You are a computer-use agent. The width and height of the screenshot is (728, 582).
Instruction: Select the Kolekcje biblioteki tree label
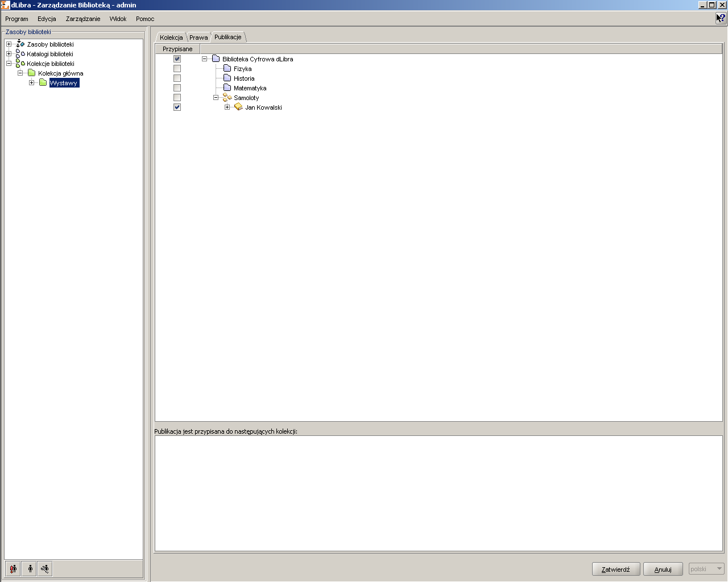coord(51,64)
